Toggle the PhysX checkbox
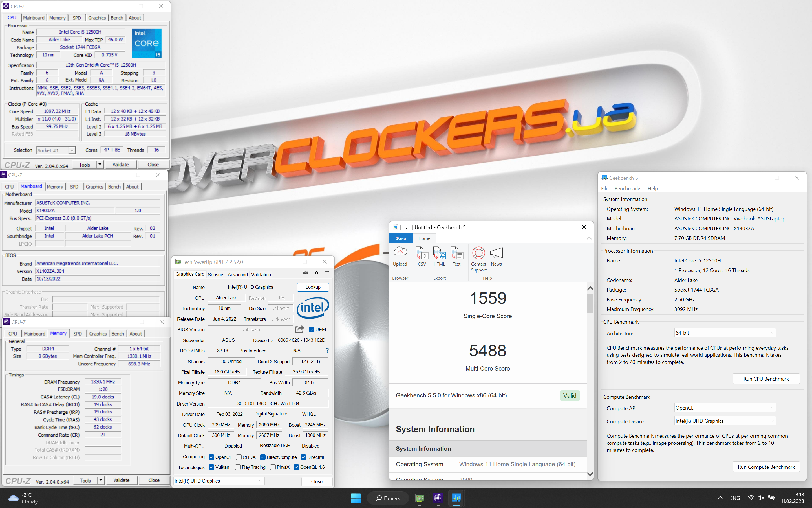812x508 pixels. pos(273,467)
